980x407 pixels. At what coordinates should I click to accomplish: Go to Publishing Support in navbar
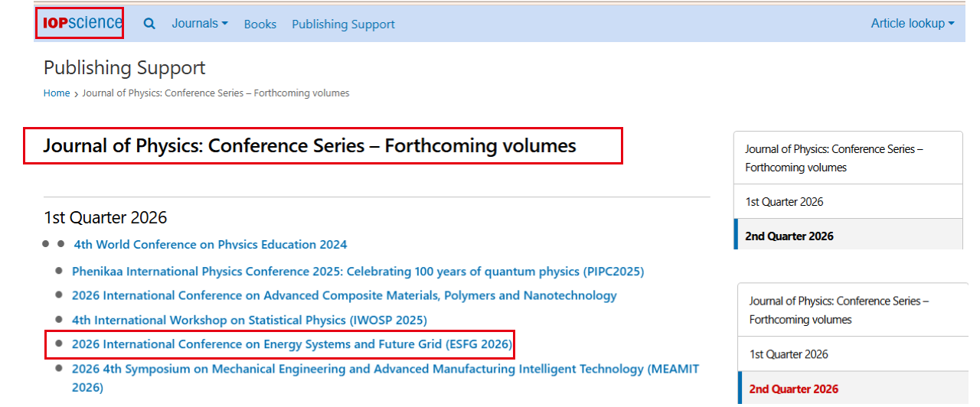[x=343, y=24]
